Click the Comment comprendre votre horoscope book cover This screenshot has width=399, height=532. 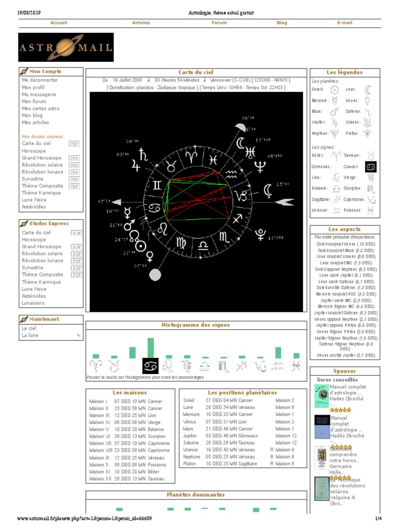322,458
